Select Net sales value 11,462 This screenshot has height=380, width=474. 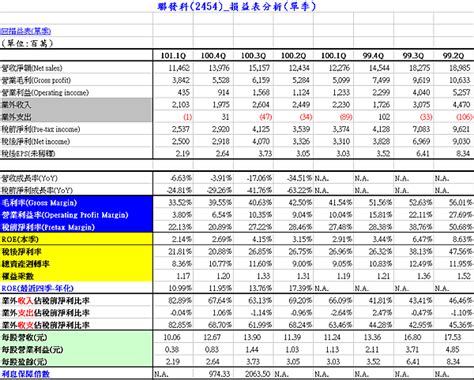click(x=179, y=68)
